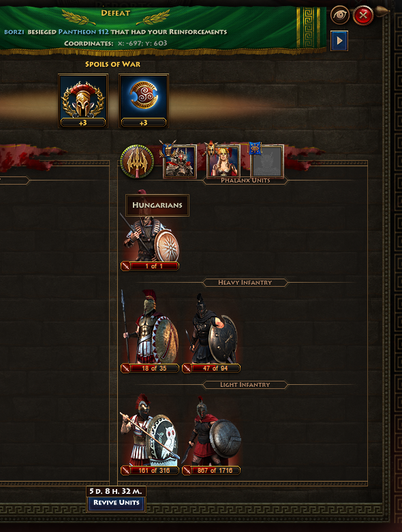Go to next report with blue arrow
Screen dimensions: 402x532
[x=339, y=41]
